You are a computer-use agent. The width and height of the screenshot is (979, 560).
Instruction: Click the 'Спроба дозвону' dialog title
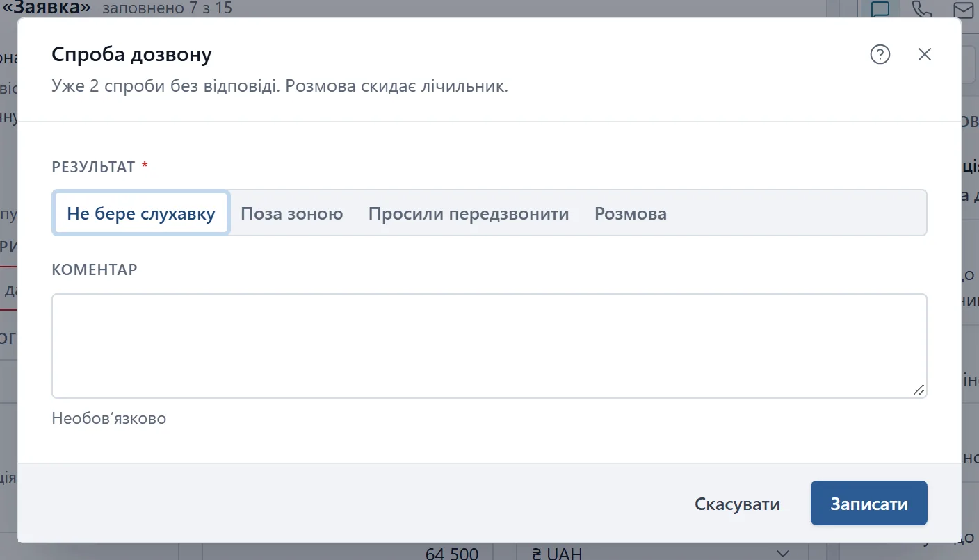tap(131, 54)
